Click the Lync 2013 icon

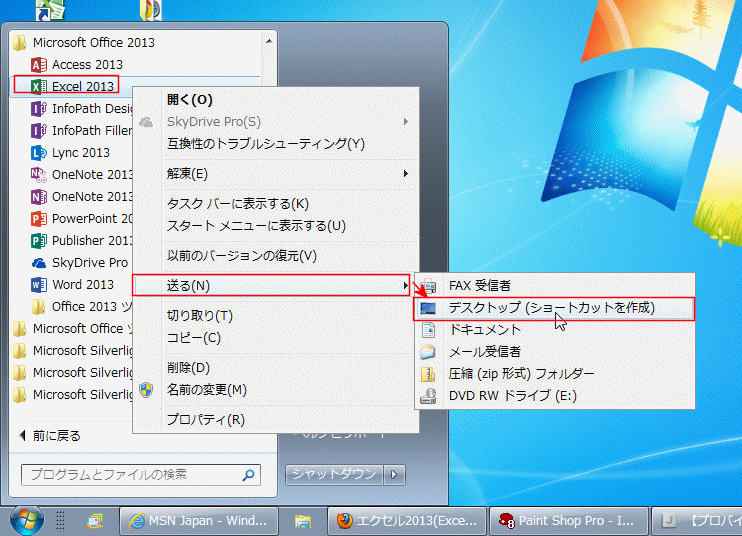coord(39,152)
